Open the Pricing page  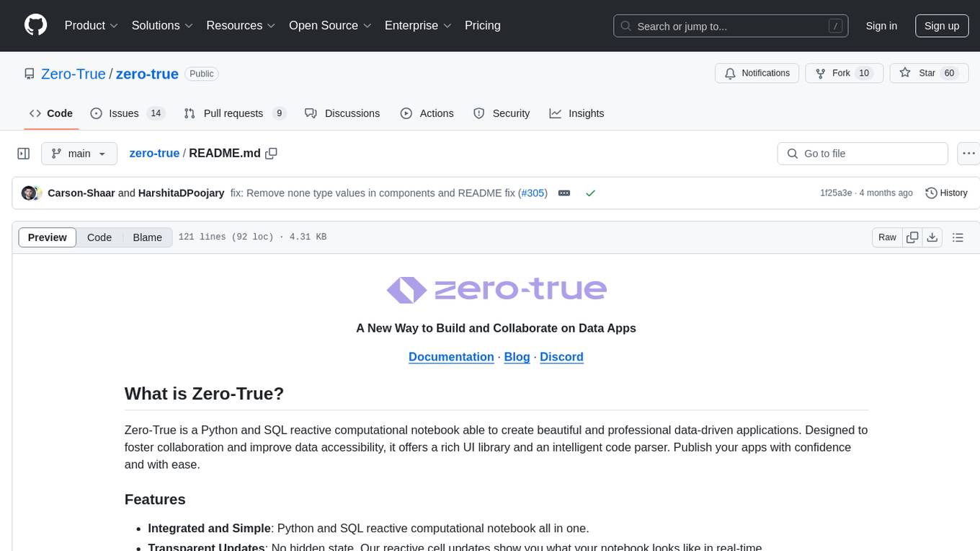pyautogui.click(x=483, y=25)
